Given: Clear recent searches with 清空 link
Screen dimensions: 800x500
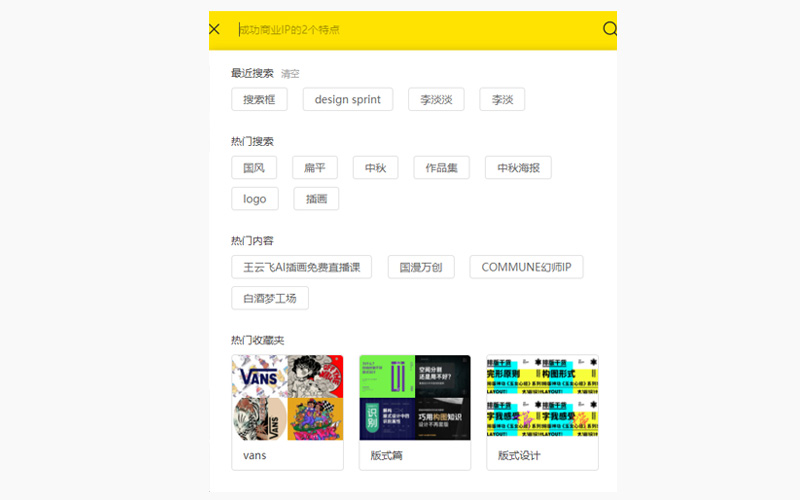Looking at the screenshot, I should 290,74.
